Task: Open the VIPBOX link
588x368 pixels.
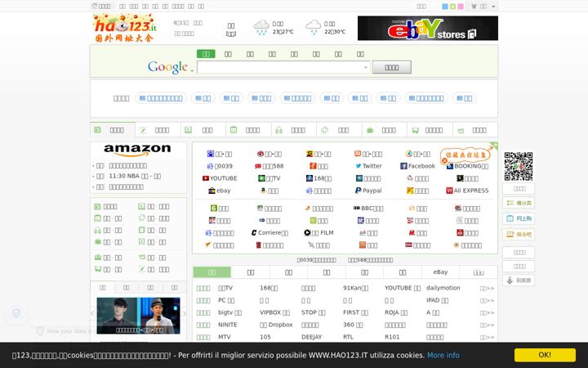Action: (x=274, y=312)
